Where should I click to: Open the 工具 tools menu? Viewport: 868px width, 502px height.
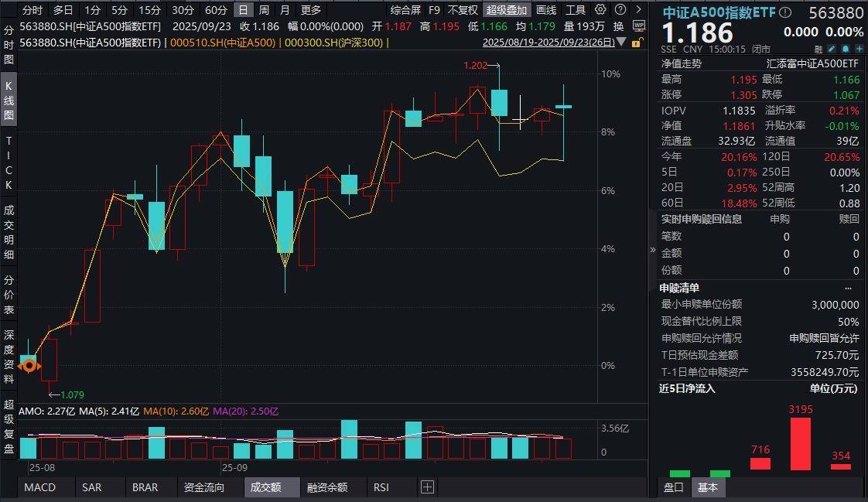[576, 10]
